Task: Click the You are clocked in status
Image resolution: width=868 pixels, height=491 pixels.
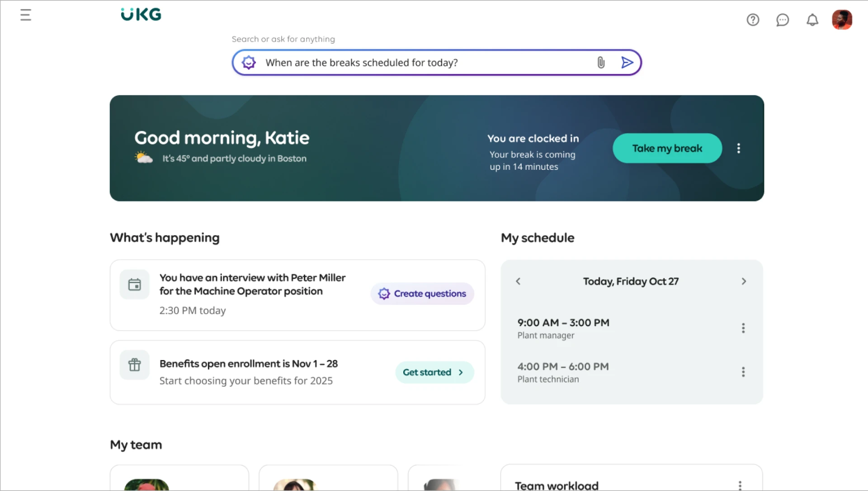Action: click(533, 139)
